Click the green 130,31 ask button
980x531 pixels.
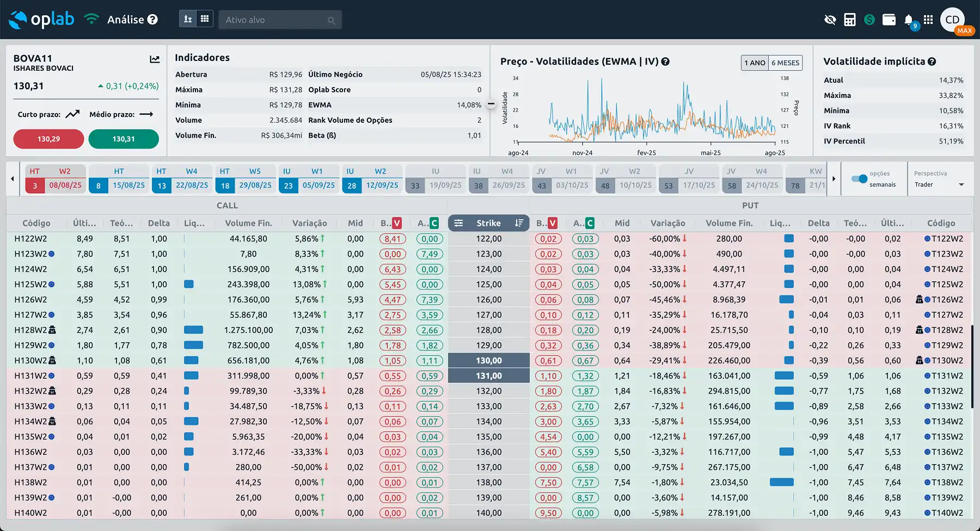coord(124,139)
